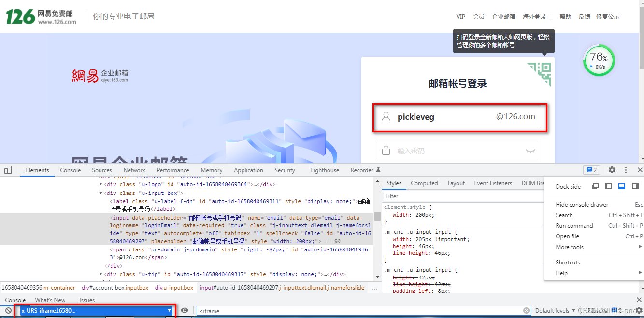The width and height of the screenshot is (644, 318).
Task: Click the 帮助 header link
Action: coord(565,17)
